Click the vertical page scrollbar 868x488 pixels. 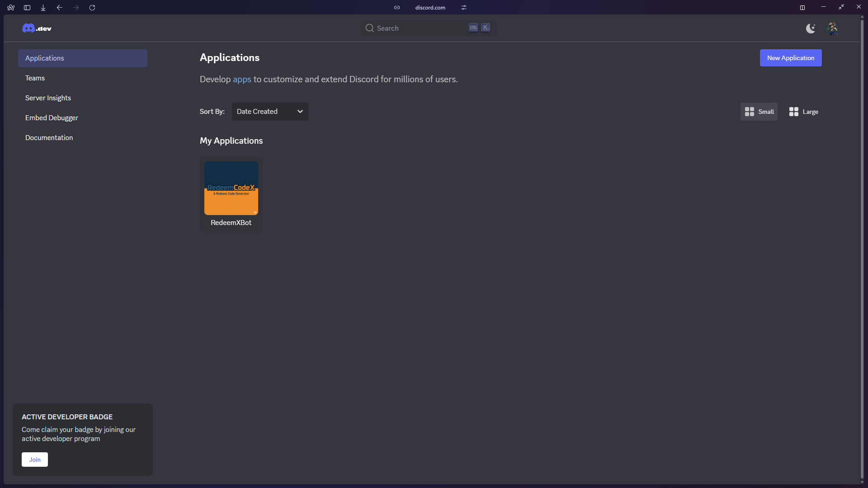pyautogui.click(x=862, y=249)
